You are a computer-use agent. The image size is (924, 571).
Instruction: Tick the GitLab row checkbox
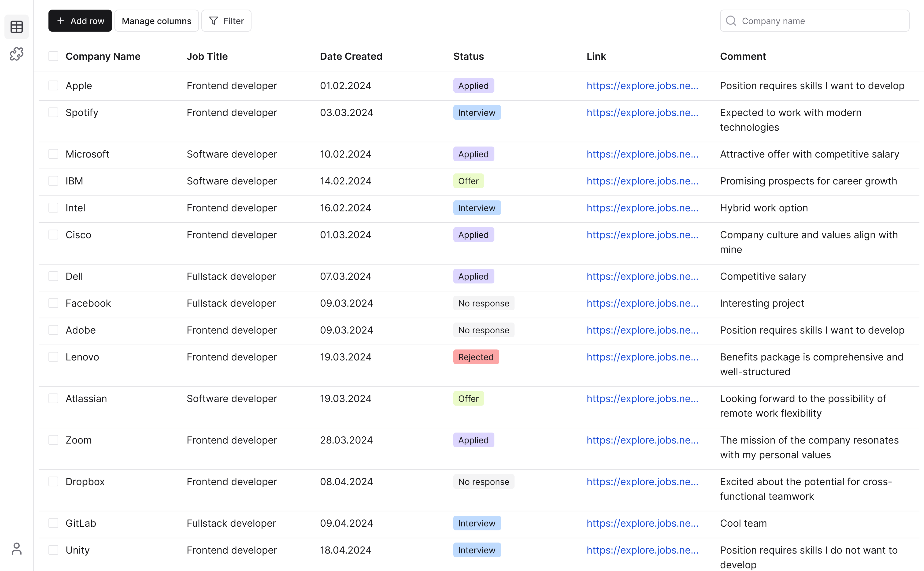click(53, 523)
